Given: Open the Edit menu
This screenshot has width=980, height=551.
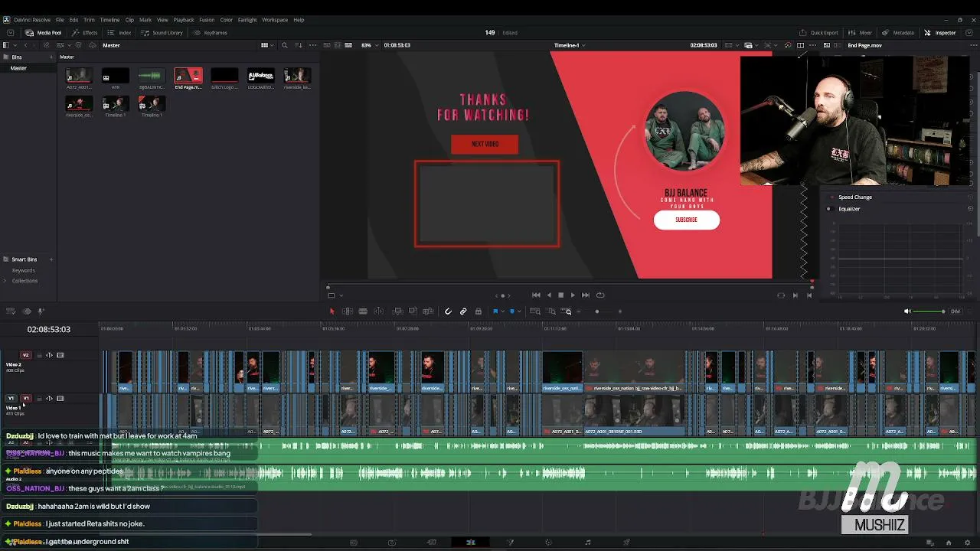Looking at the screenshot, I should tap(73, 20).
